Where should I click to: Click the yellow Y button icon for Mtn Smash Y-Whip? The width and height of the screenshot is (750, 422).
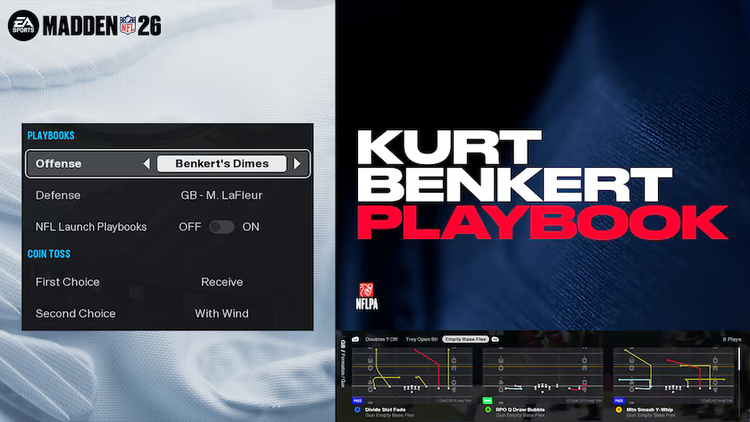(618, 410)
